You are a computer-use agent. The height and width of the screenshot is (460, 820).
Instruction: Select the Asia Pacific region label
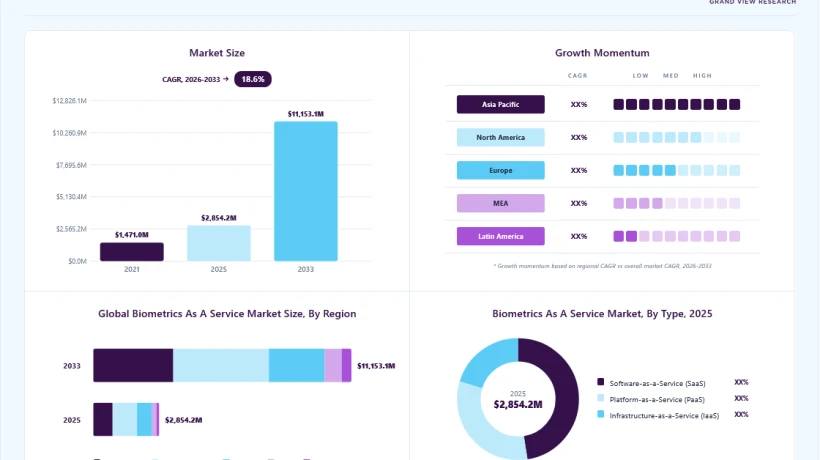[x=500, y=104]
